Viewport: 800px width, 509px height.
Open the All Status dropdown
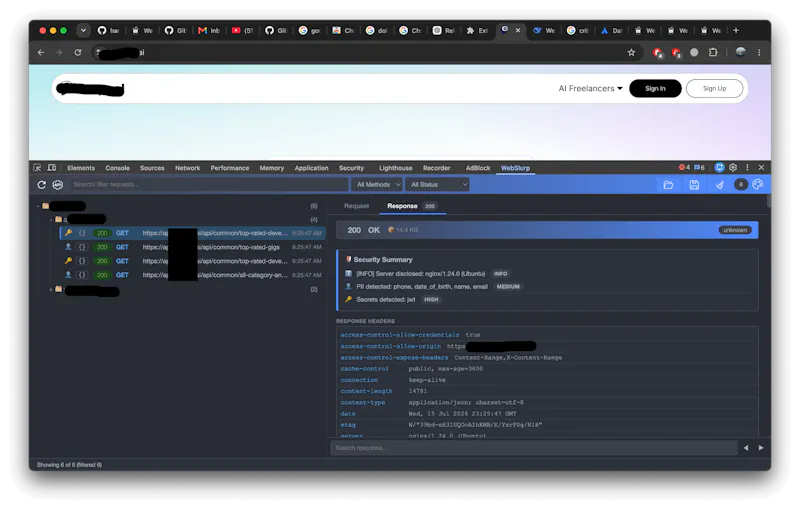[438, 185]
